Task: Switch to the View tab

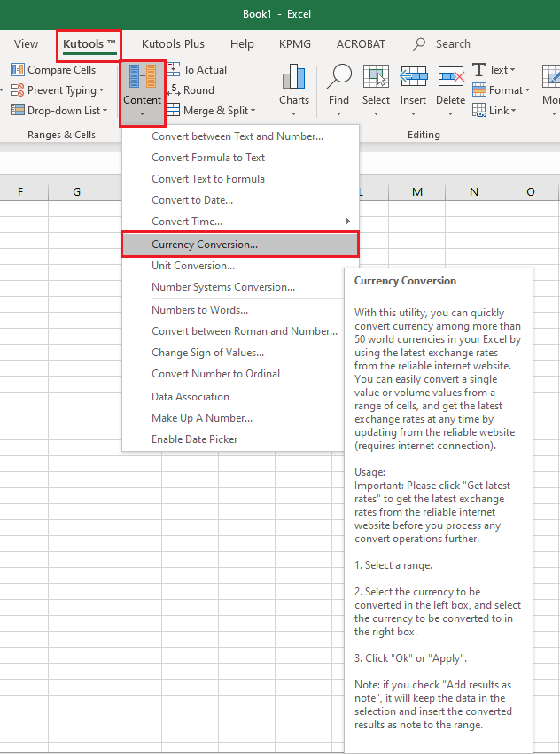Action: 26,43
